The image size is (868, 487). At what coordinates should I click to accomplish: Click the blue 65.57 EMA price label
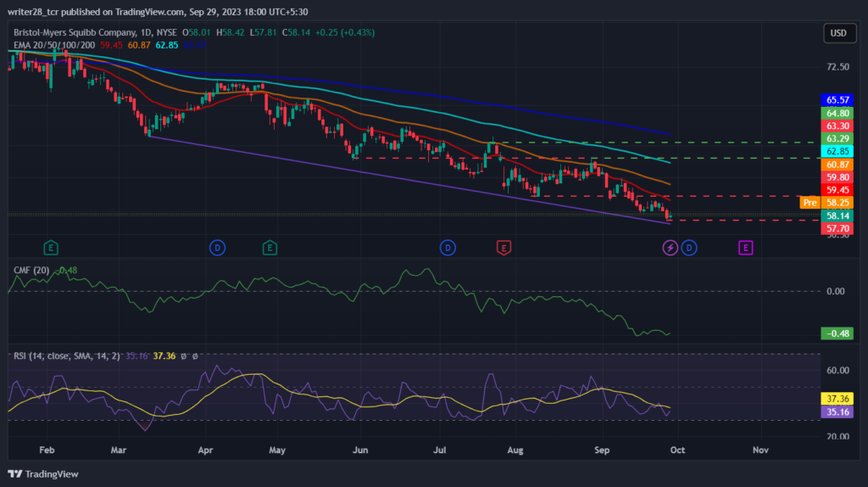click(837, 100)
